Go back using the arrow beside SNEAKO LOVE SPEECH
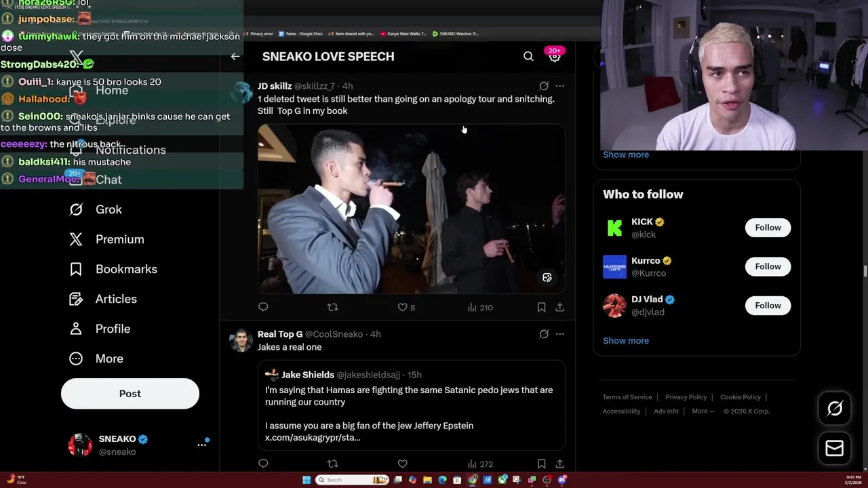This screenshot has height=488, width=868. pyautogui.click(x=235, y=57)
